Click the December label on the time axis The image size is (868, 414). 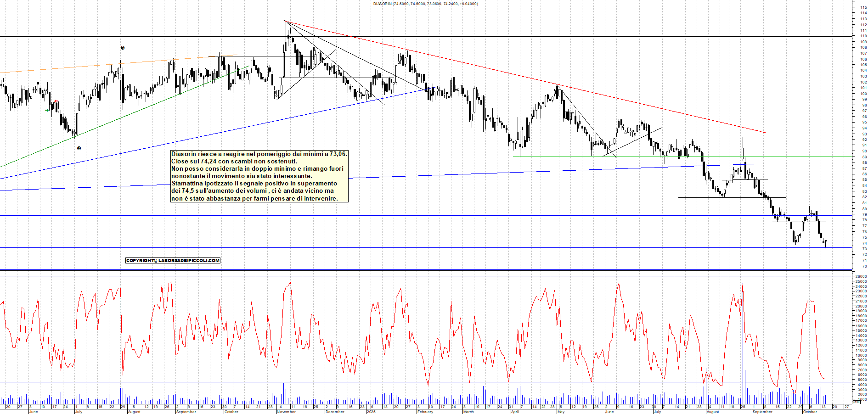coord(334,412)
